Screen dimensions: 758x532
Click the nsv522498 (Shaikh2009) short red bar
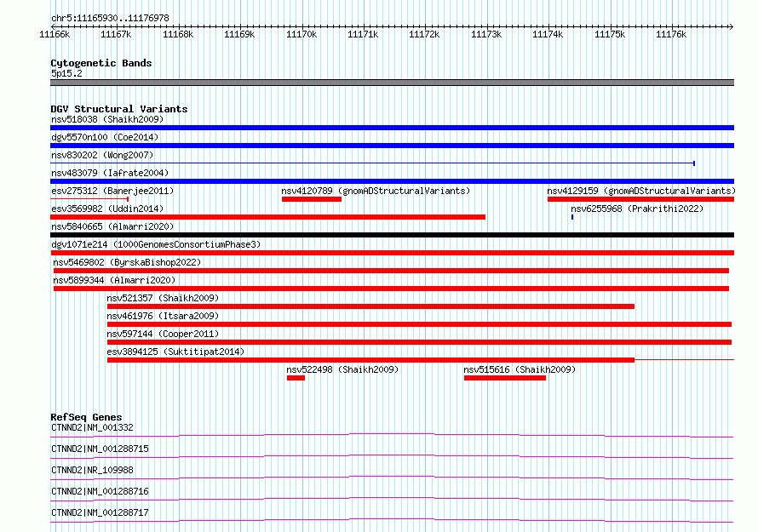point(296,378)
